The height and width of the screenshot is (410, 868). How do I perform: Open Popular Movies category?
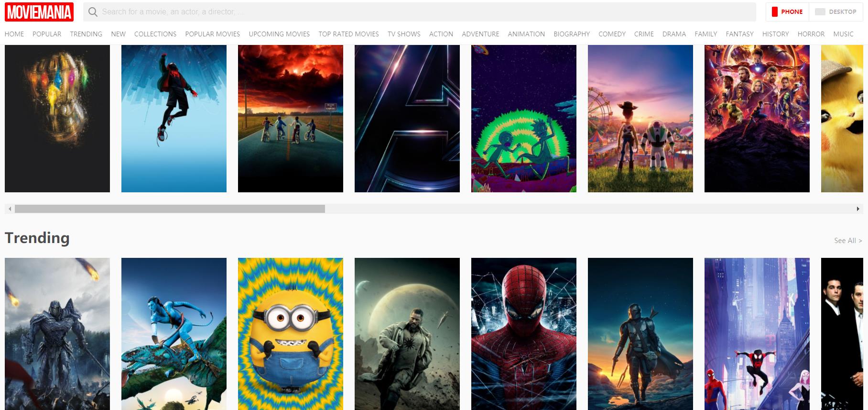point(213,34)
